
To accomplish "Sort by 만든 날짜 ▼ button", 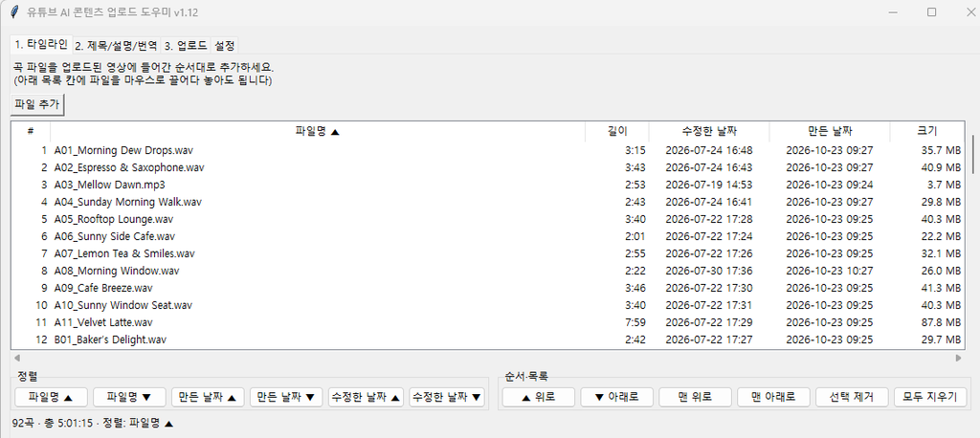I will pos(285,397).
